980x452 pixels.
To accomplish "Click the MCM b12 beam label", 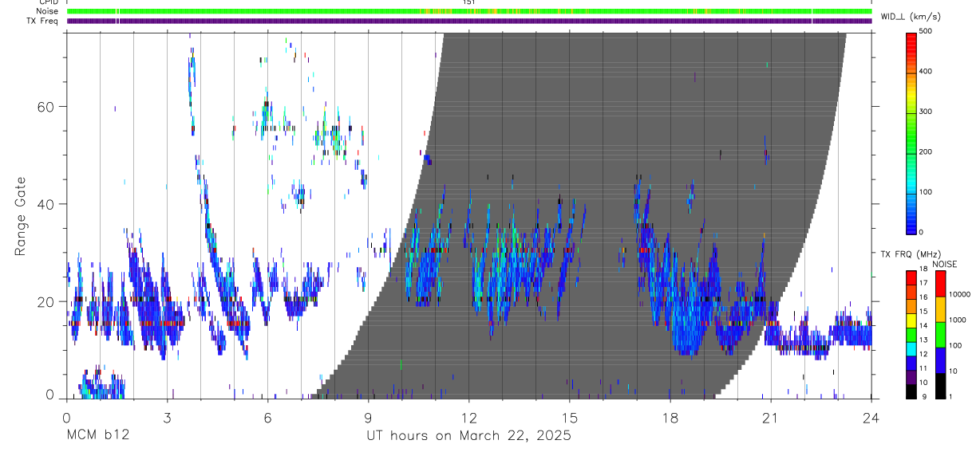I will (97, 436).
